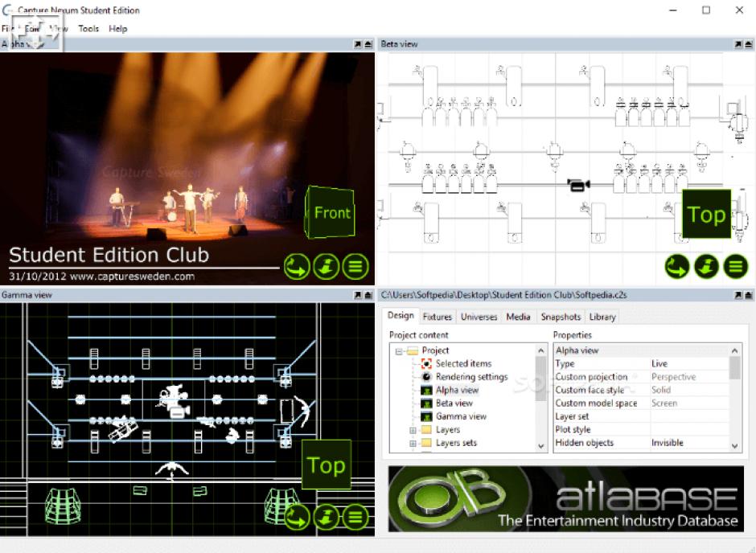The image size is (756, 553).
Task: Open the round hamburger menu button in Alpha view
Action: [355, 266]
